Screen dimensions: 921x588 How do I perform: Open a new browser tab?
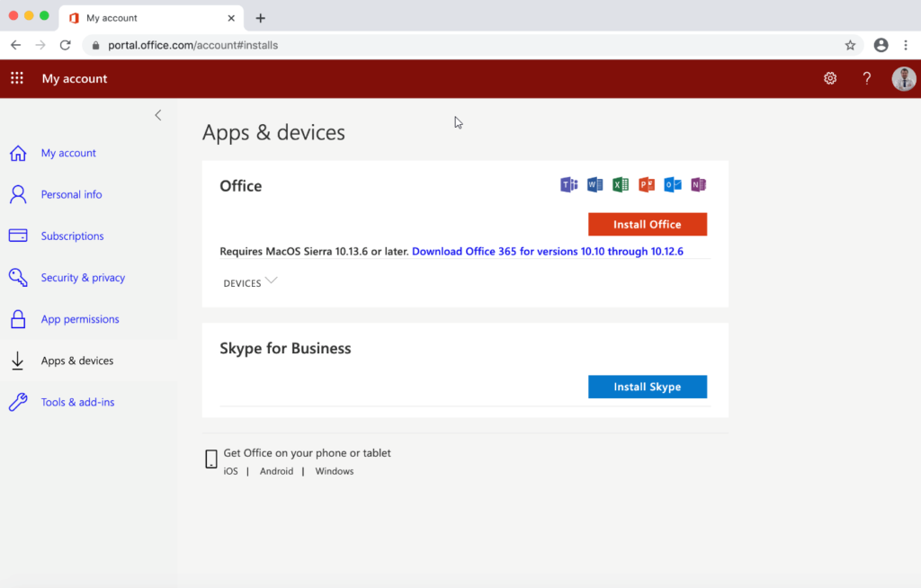[260, 18]
